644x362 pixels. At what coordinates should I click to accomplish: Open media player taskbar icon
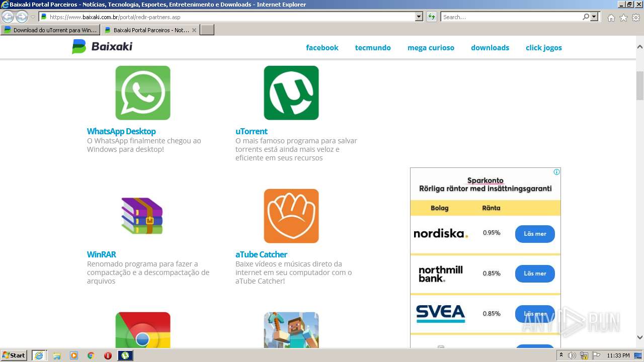click(74, 355)
